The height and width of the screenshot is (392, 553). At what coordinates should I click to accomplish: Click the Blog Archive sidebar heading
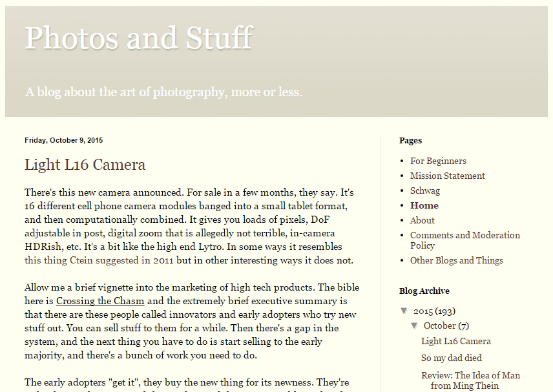pos(424,291)
